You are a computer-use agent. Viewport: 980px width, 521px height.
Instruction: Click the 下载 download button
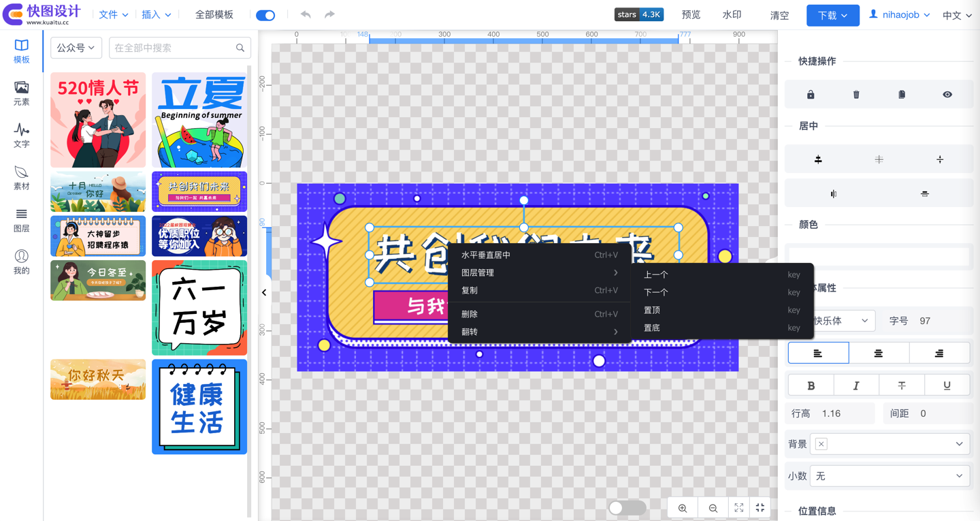point(832,14)
